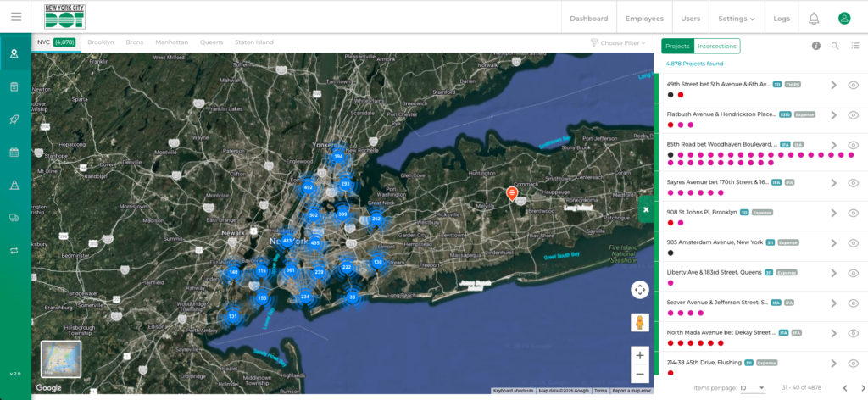Toggle eye icon for 908 St Johns Pl
The height and width of the screenshot is (400, 868).
point(854,213)
